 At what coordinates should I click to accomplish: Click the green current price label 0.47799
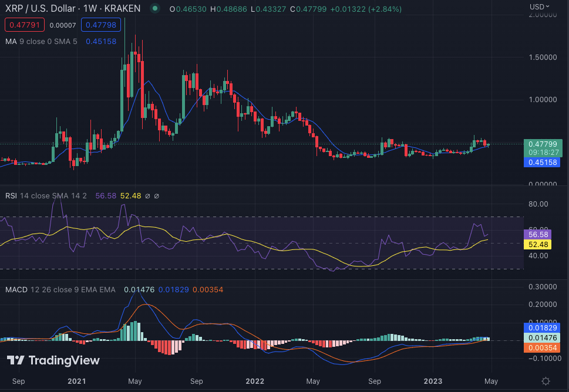pos(543,144)
